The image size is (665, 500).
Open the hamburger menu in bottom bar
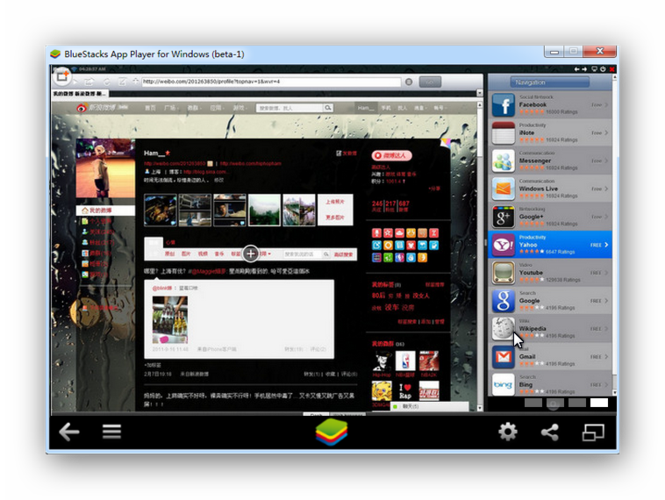(x=112, y=432)
